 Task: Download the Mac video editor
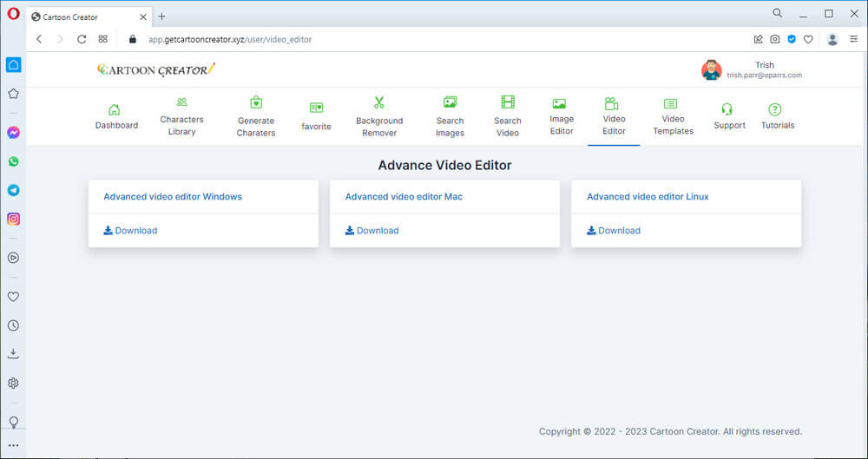[x=372, y=230]
